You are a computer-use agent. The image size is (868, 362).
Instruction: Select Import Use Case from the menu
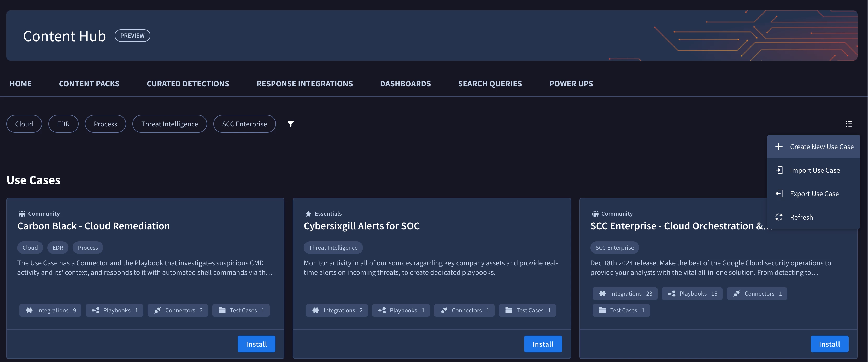click(813, 170)
